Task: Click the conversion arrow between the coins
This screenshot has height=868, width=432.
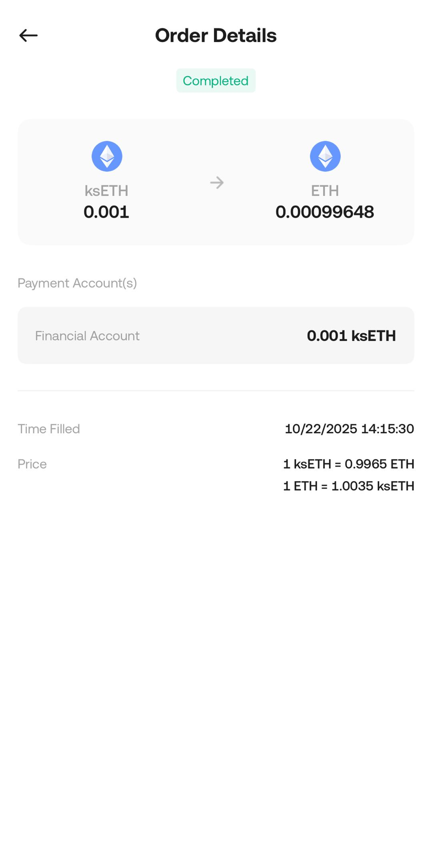Action: [217, 183]
